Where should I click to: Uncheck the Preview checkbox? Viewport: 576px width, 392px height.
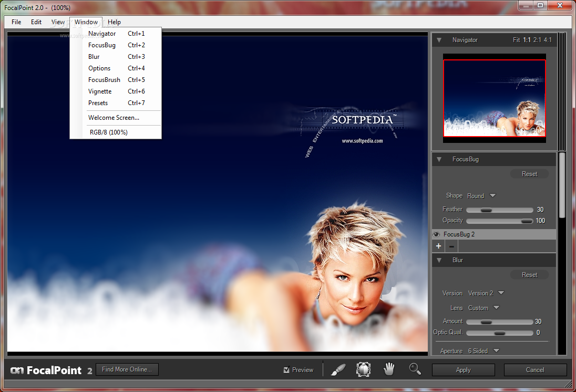[286, 370]
